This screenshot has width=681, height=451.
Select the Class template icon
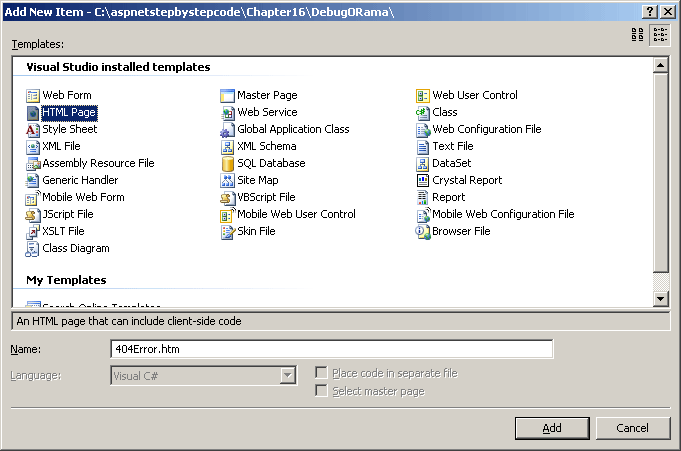point(423,113)
